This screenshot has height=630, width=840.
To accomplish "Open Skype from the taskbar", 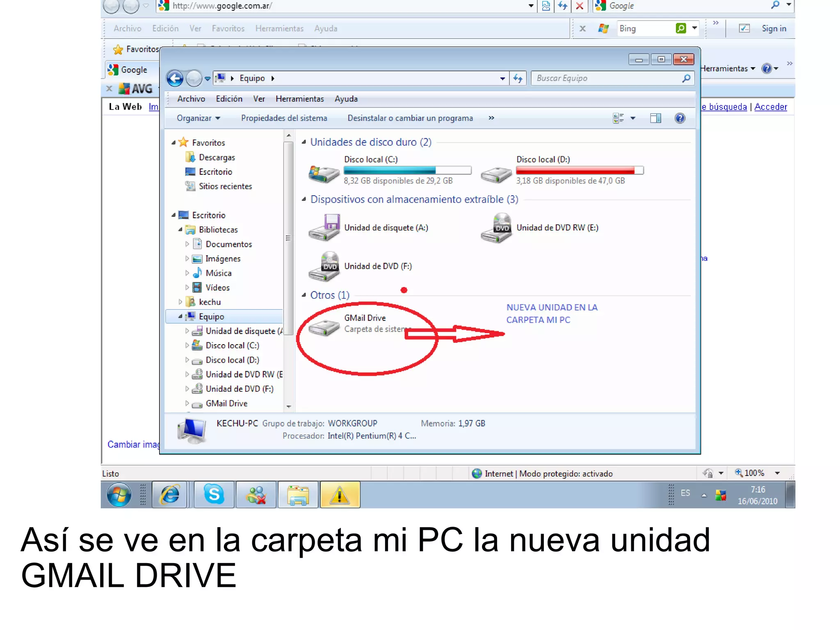I will [x=214, y=495].
